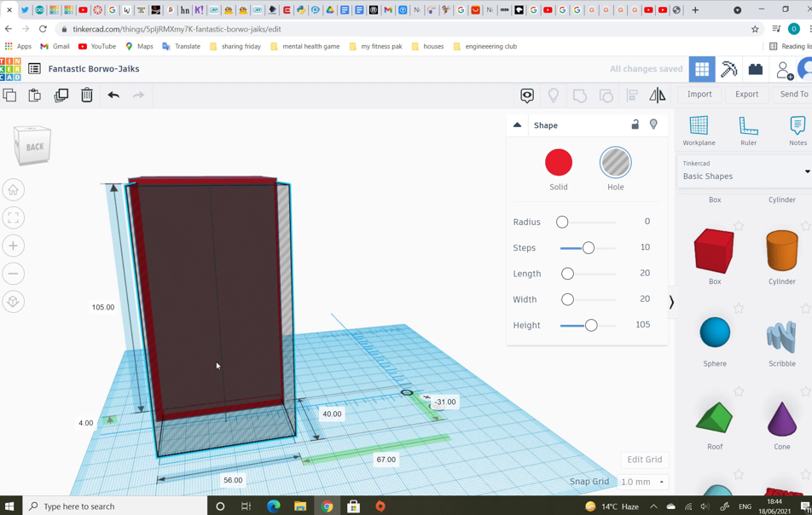Toggle the shape visibility lightbulb

click(653, 124)
